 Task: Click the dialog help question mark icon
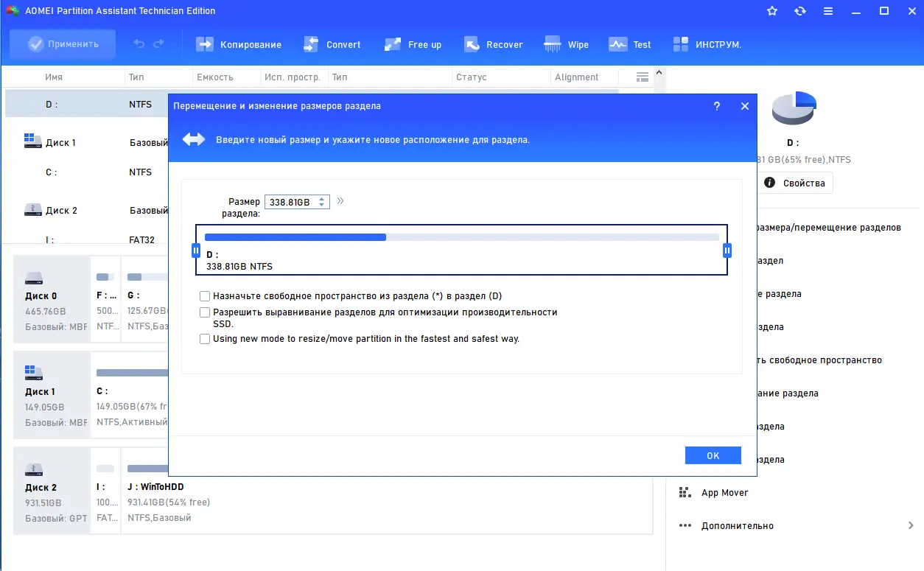click(716, 106)
